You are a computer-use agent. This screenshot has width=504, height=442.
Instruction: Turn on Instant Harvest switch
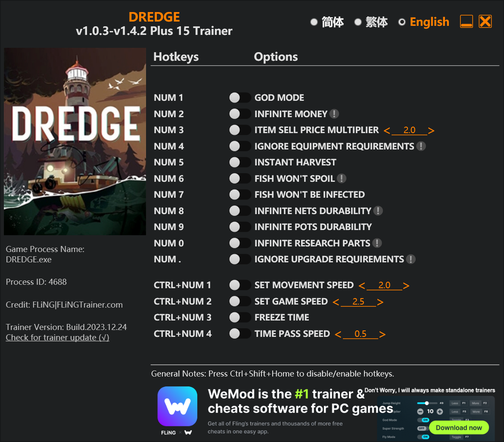point(240,162)
